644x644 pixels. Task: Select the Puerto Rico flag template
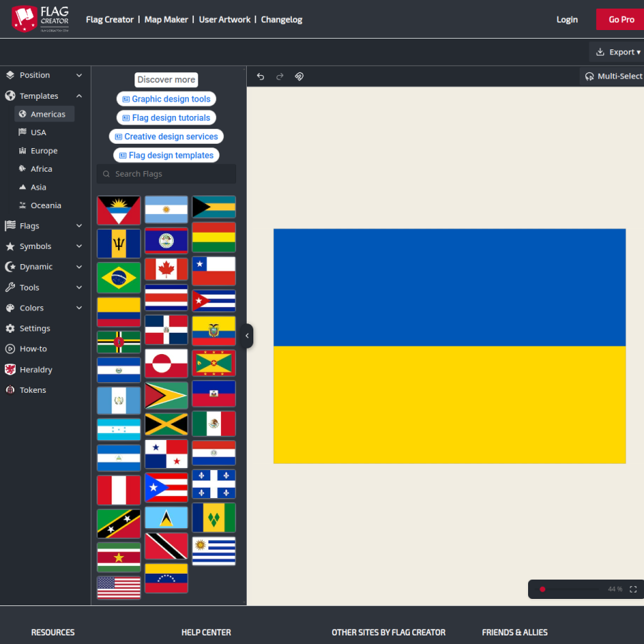pos(166,487)
